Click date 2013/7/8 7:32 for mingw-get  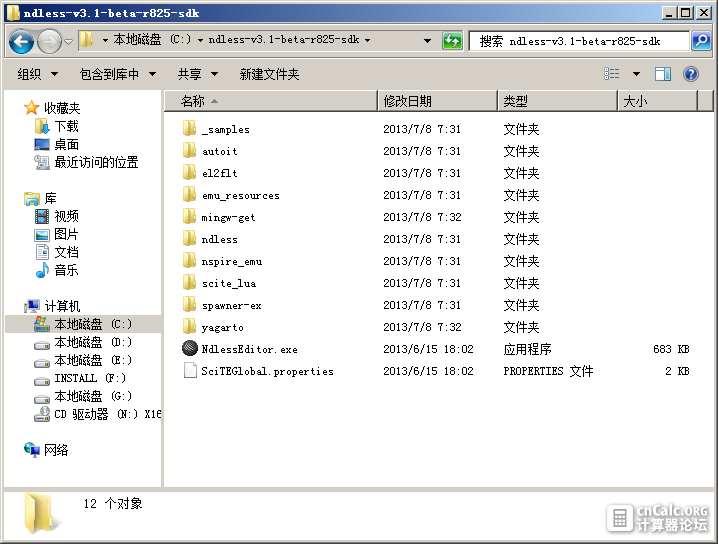(x=422, y=217)
